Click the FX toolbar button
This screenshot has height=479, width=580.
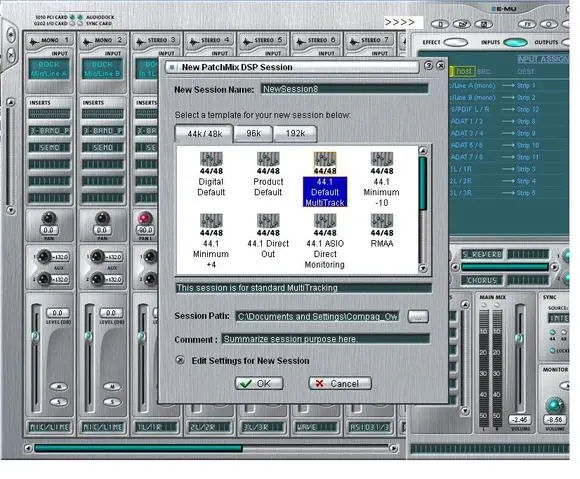527,24
